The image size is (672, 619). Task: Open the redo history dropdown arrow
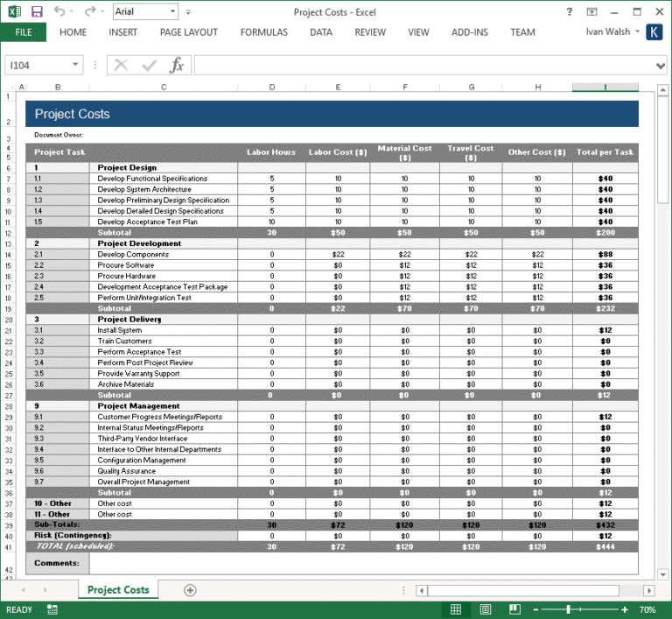(102, 11)
